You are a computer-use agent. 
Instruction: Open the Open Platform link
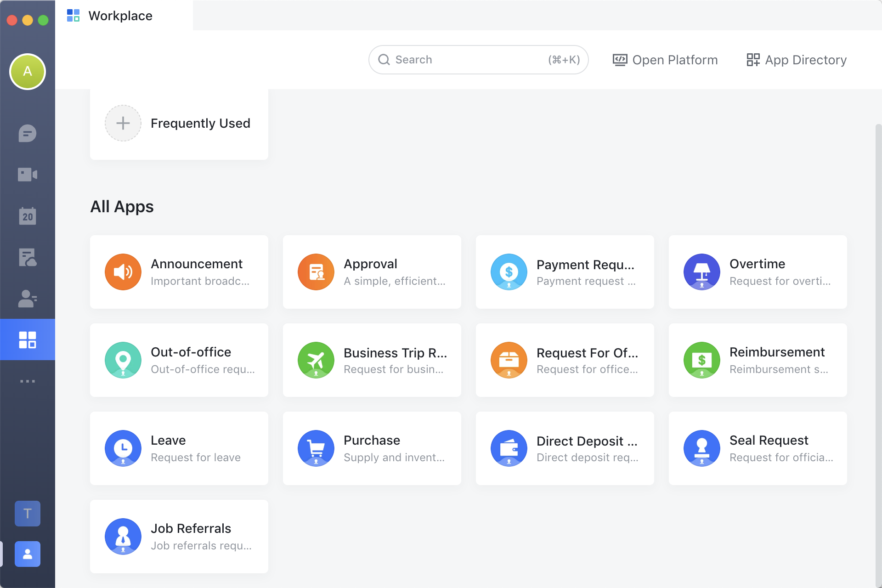pyautogui.click(x=665, y=60)
